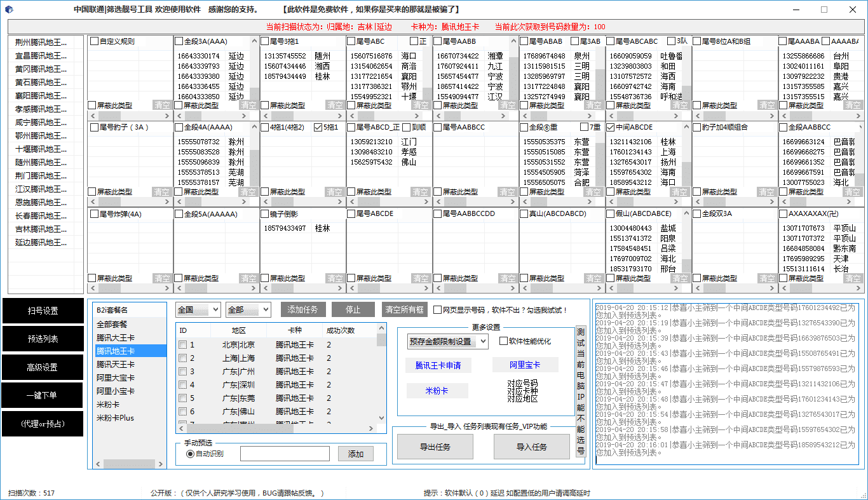This screenshot has width=868, height=500.
Task: Select 米粉卡Plus package
Action: [116, 418]
